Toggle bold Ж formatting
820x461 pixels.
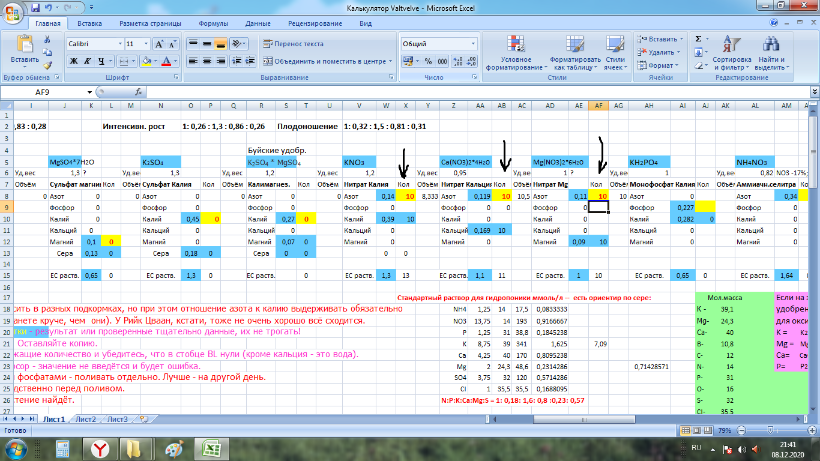[x=72, y=61]
